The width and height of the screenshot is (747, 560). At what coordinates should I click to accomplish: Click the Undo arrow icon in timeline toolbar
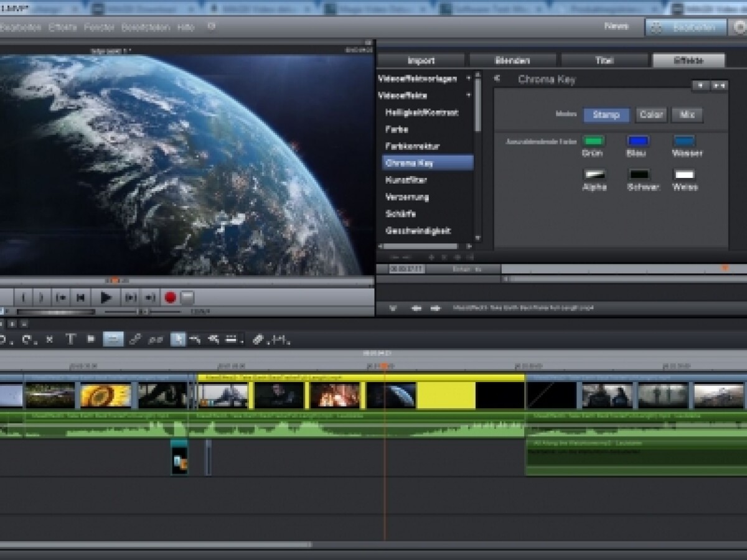coord(3,339)
